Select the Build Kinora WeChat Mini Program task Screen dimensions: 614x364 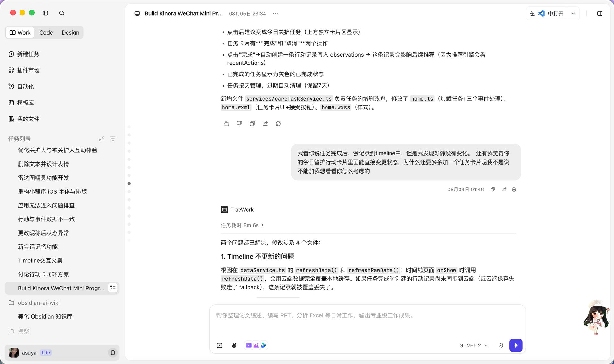point(62,288)
